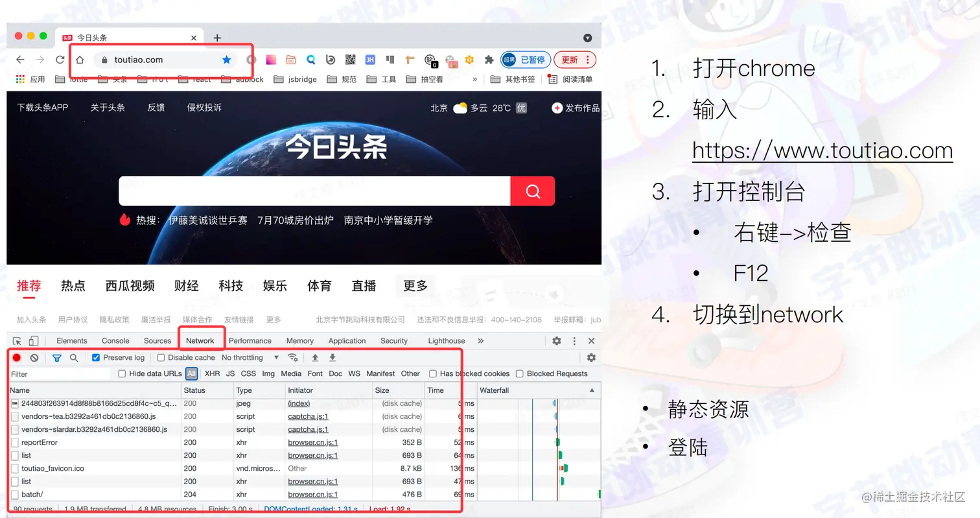This screenshot has width=980, height=518.
Task: Click the Toutiao search input box
Action: 314,191
